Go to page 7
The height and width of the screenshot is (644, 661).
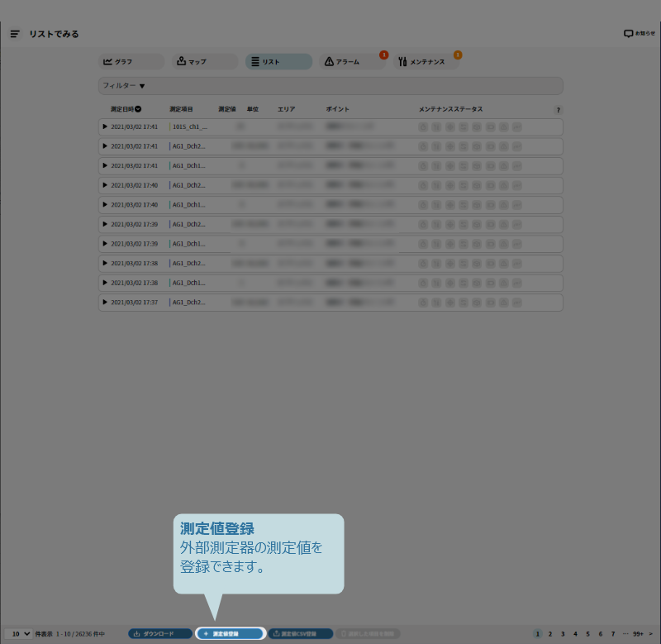pyautogui.click(x=613, y=634)
